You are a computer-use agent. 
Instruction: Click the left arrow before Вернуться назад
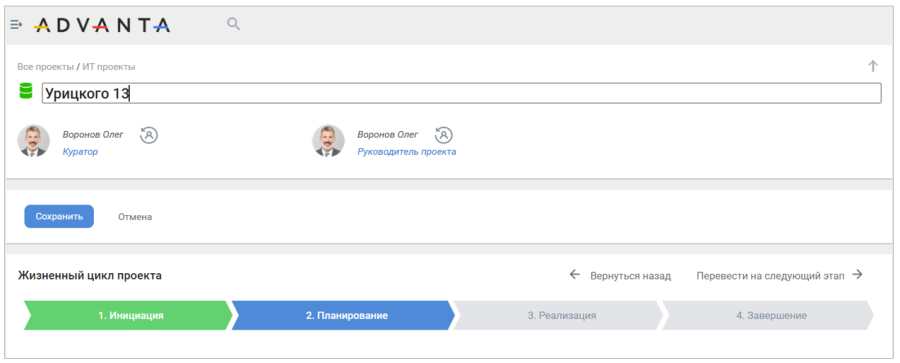coord(575,275)
